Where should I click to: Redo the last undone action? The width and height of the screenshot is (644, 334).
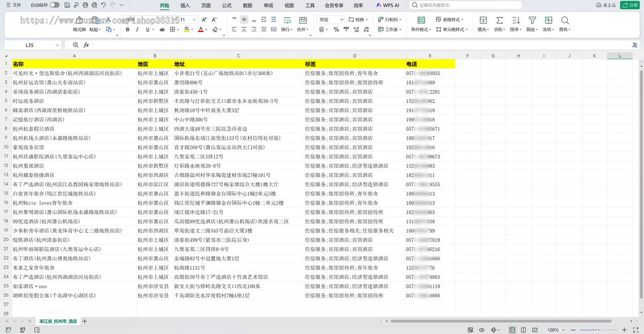click(x=112, y=5)
